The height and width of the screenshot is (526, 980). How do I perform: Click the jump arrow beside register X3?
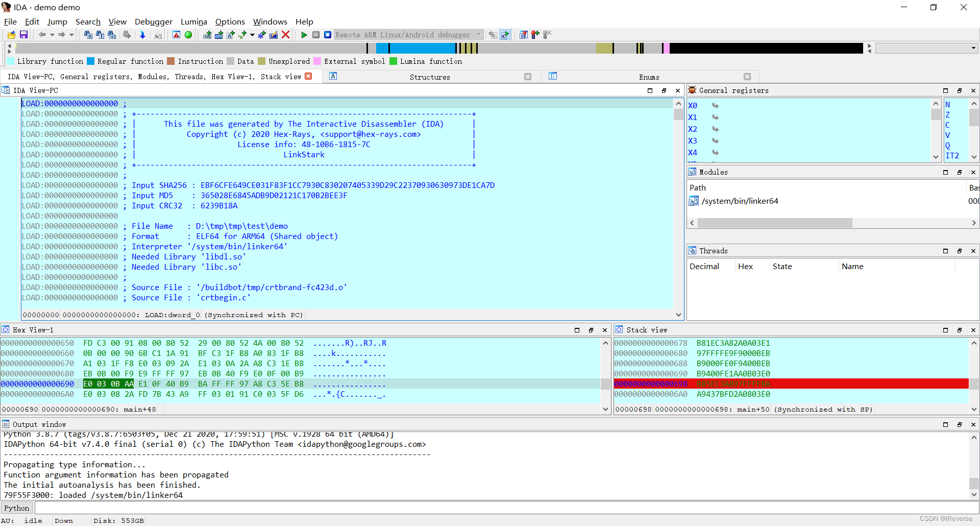click(716, 141)
